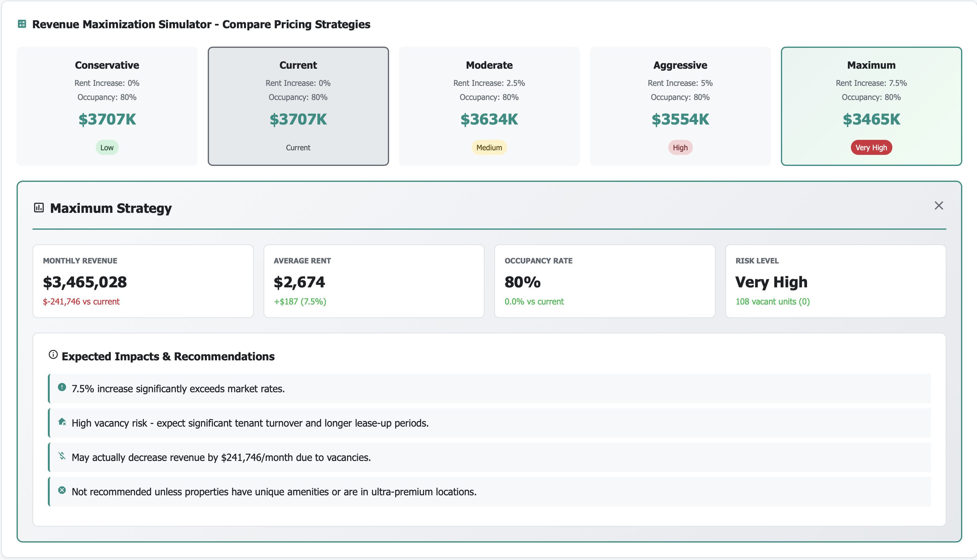The image size is (977, 560).
Task: Click the calculator icon beside simulator title
Action: point(22,24)
